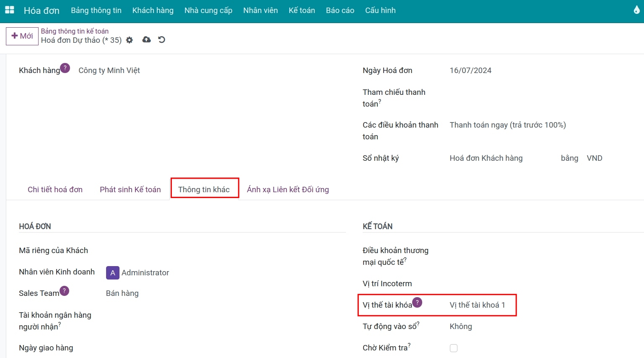
Task: Open the Nhân viên menu
Action: tap(260, 10)
